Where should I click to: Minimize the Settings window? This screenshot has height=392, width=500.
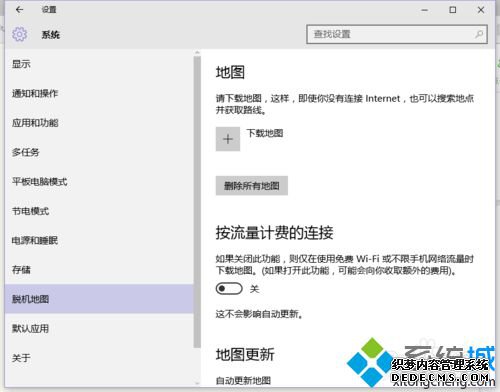424,10
